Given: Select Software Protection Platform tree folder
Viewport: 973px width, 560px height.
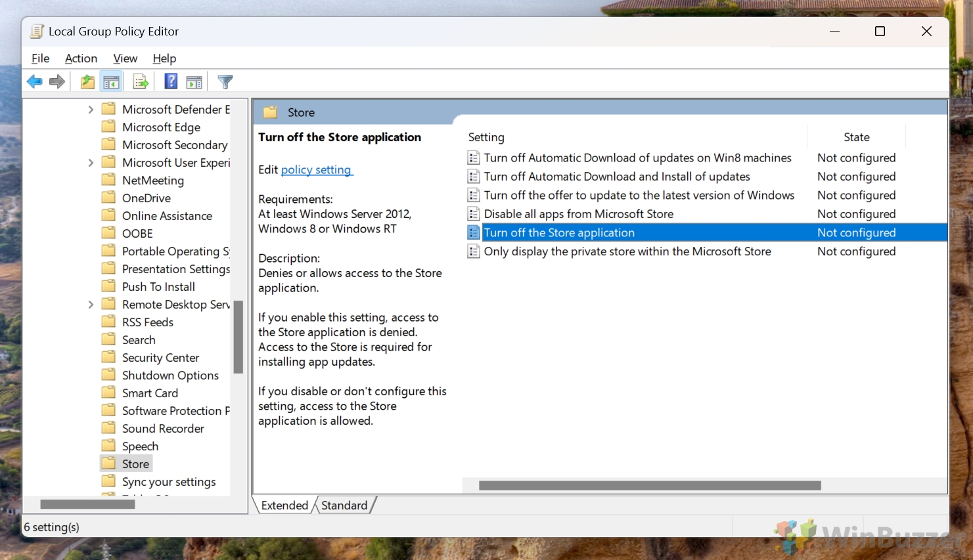Looking at the screenshot, I should (176, 411).
